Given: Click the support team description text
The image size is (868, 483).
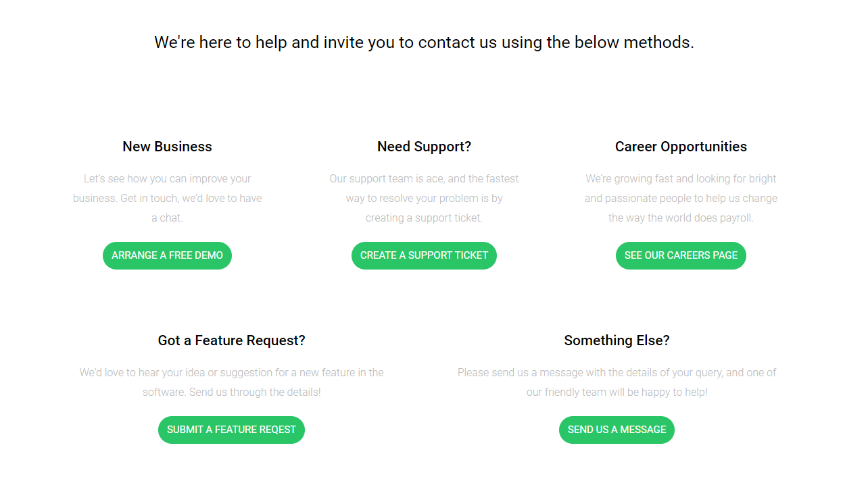Looking at the screenshot, I should [x=424, y=198].
